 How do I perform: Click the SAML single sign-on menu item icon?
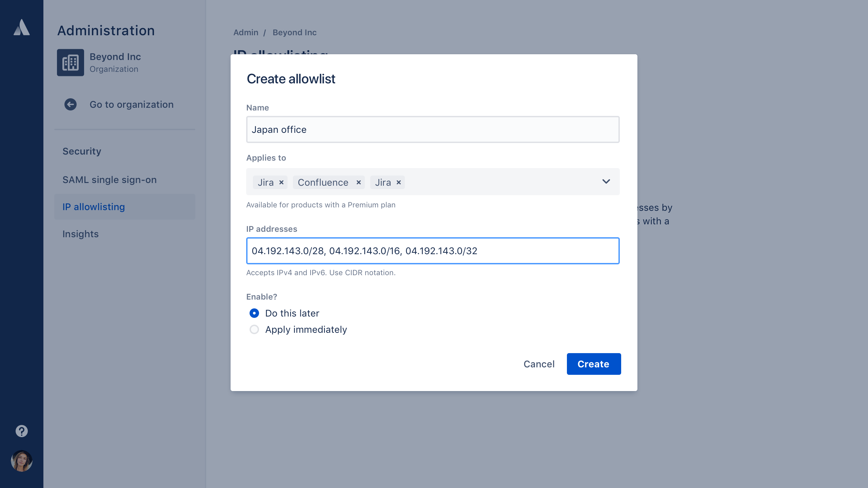pyautogui.click(x=109, y=179)
